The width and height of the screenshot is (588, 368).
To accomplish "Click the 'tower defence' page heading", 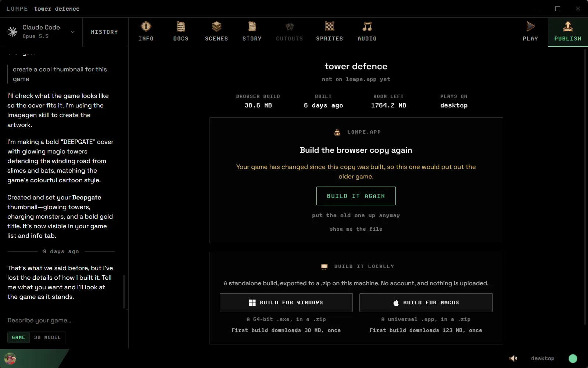I will [x=356, y=66].
